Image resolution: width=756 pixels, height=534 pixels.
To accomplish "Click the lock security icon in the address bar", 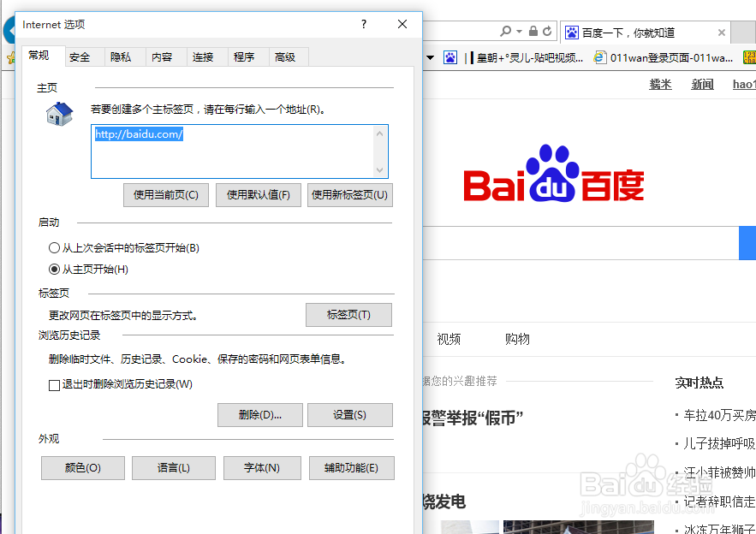I will (x=533, y=32).
